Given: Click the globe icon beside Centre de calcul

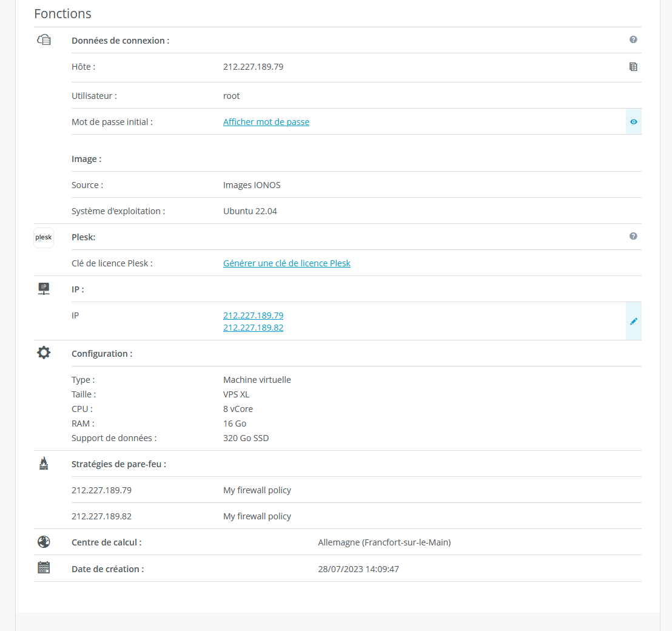Looking at the screenshot, I should click(44, 542).
